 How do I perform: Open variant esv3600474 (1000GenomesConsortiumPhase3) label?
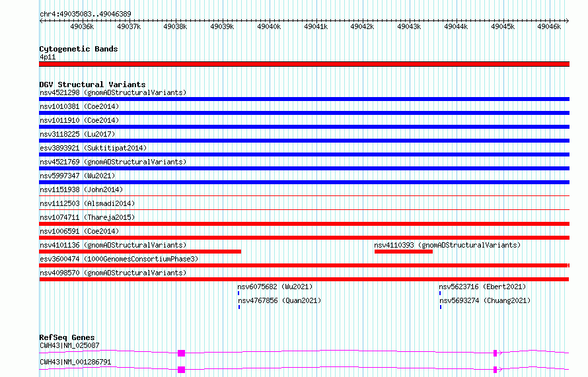(119, 259)
